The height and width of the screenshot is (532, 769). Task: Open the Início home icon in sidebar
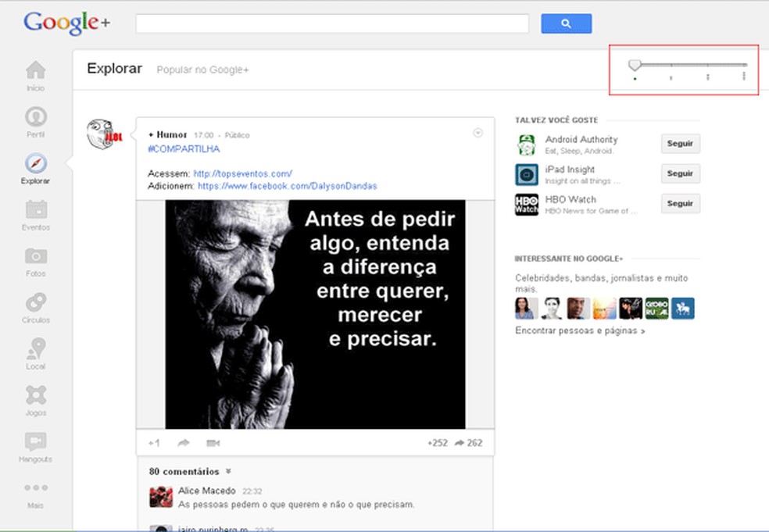pyautogui.click(x=36, y=70)
